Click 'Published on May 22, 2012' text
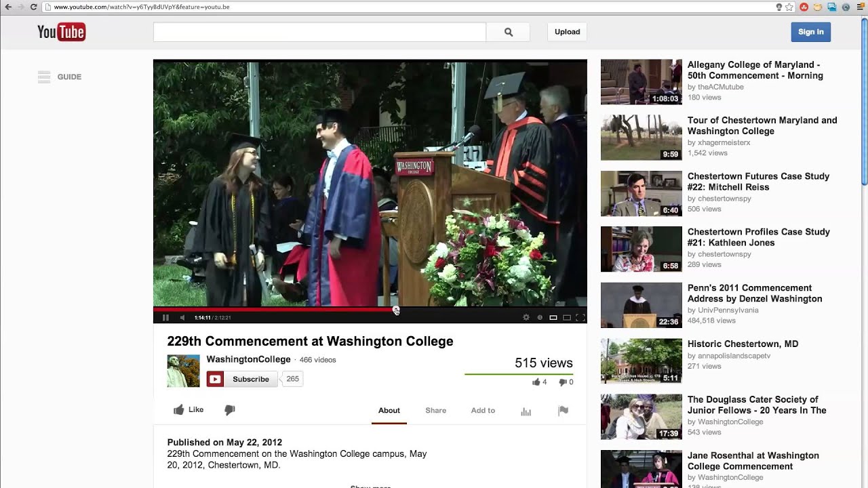 coord(224,443)
